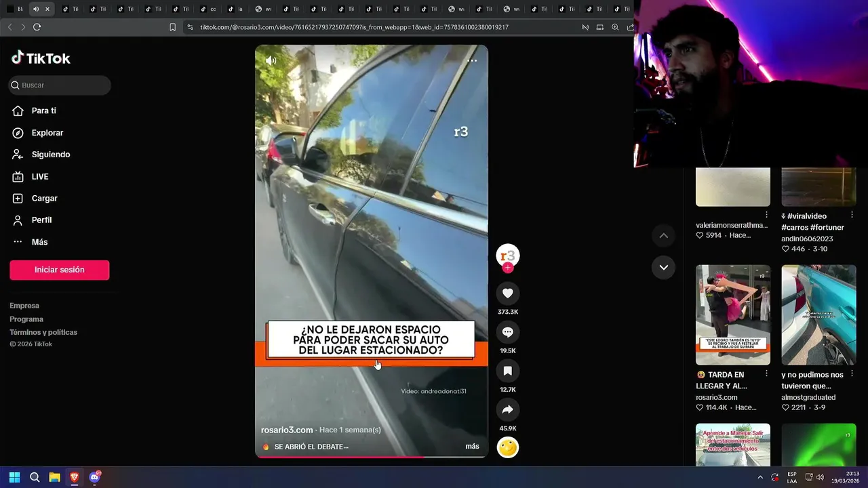868x488 pixels.
Task: Open Para ti in the sidebar
Action: (x=43, y=110)
